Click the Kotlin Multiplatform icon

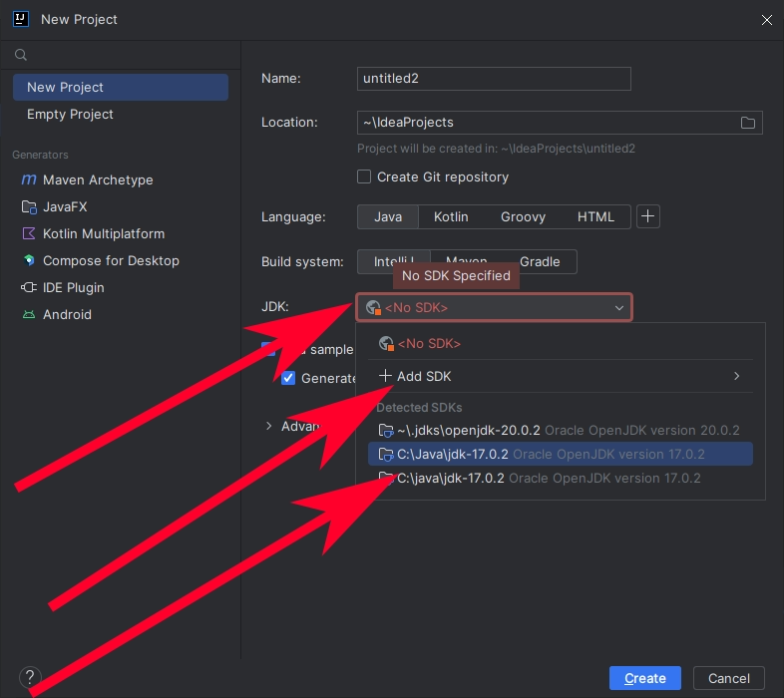(27, 234)
